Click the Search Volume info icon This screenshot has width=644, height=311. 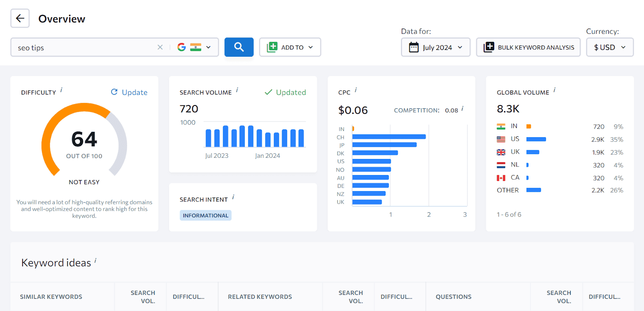pyautogui.click(x=237, y=90)
